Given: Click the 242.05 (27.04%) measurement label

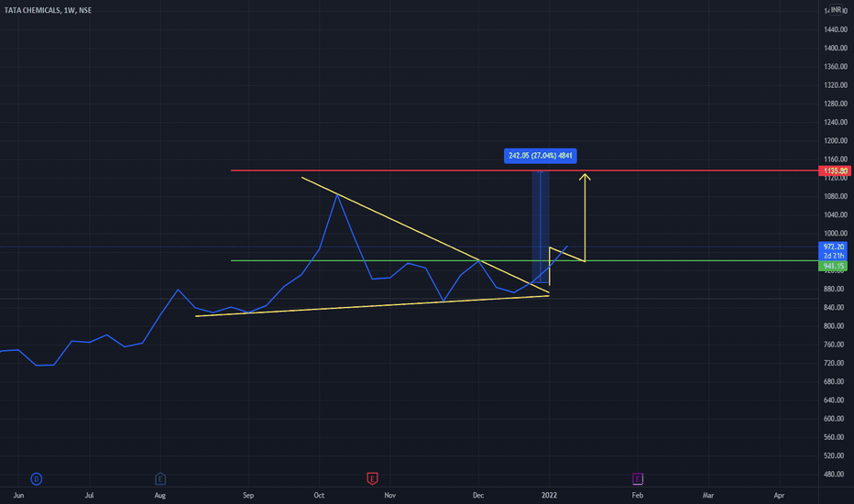Looking at the screenshot, I should coord(541,156).
